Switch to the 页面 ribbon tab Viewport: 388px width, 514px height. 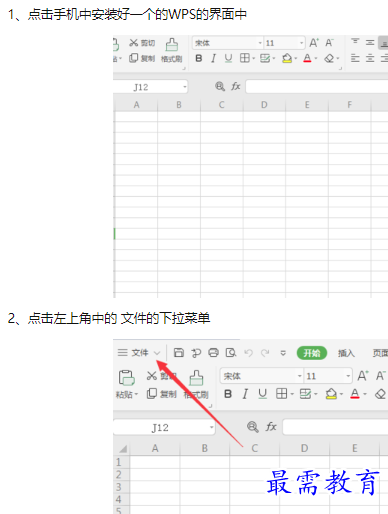coord(380,353)
